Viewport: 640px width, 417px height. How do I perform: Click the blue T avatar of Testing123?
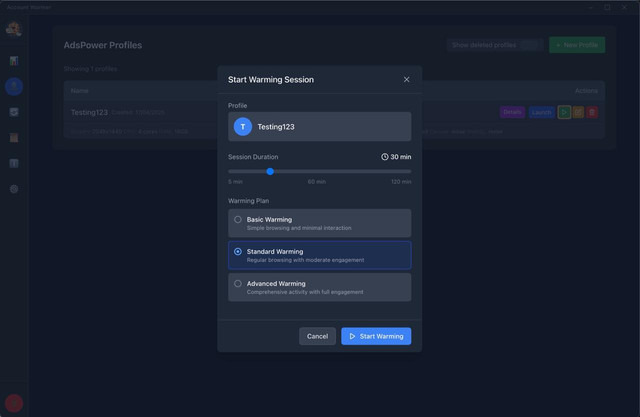click(242, 126)
